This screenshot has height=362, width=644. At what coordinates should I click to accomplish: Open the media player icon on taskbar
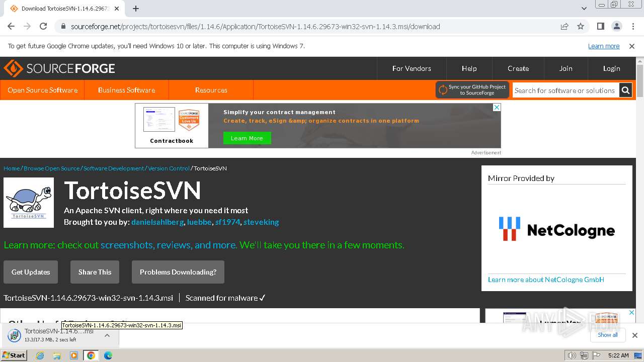(x=74, y=355)
